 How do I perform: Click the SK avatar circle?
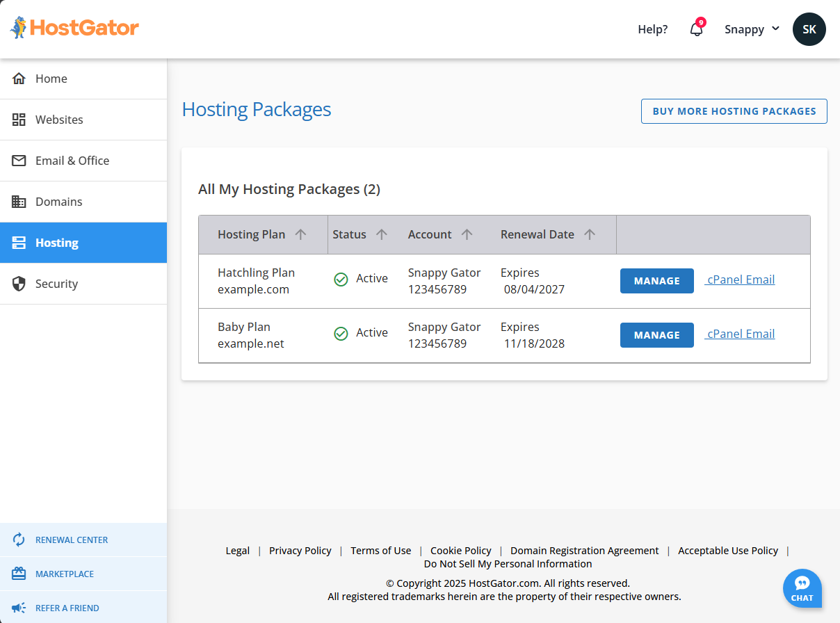point(809,29)
